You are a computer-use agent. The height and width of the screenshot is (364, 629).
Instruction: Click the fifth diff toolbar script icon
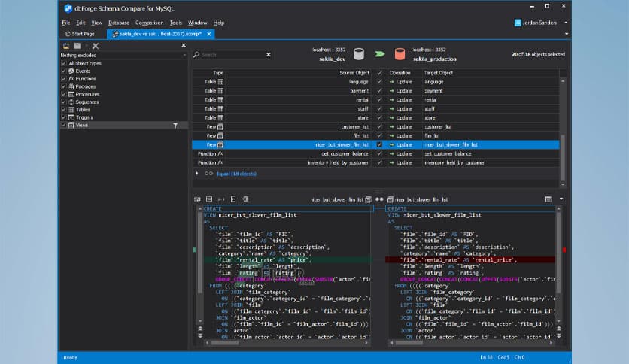tap(245, 199)
